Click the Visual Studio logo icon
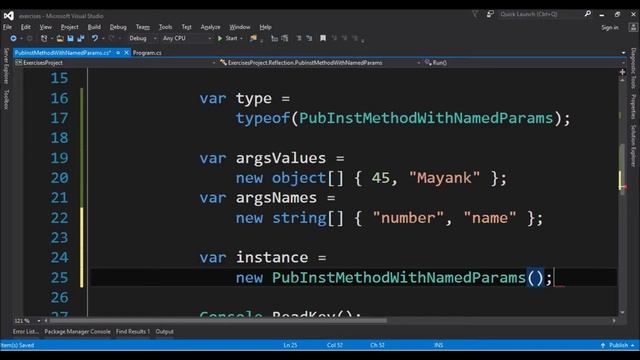The width and height of the screenshot is (640, 360). pyautogui.click(x=9, y=16)
